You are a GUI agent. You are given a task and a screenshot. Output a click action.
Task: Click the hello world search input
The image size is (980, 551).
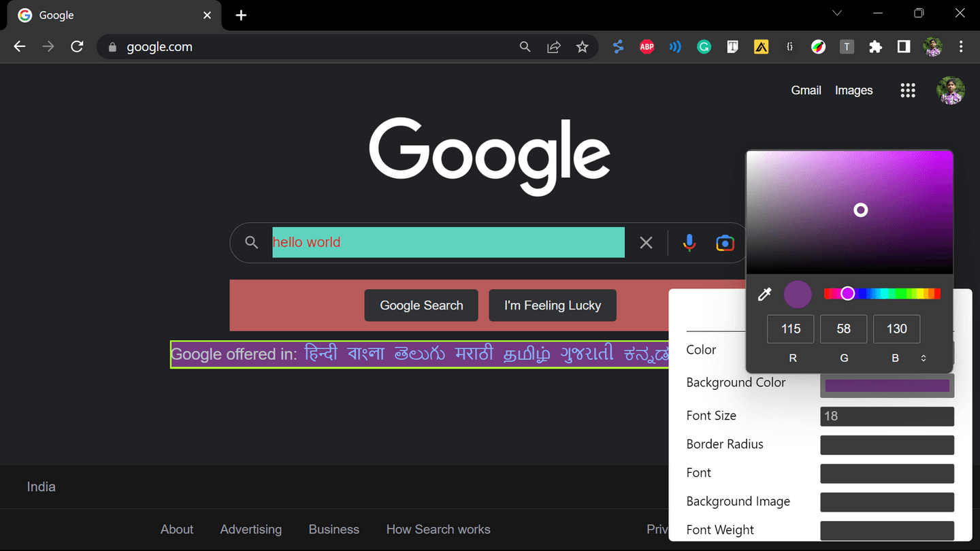(x=448, y=242)
